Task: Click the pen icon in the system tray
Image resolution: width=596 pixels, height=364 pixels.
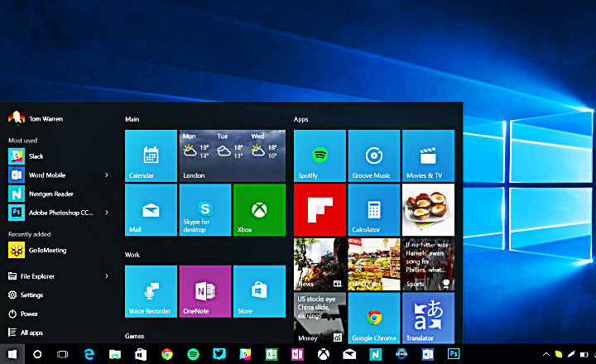Action: tap(571, 354)
